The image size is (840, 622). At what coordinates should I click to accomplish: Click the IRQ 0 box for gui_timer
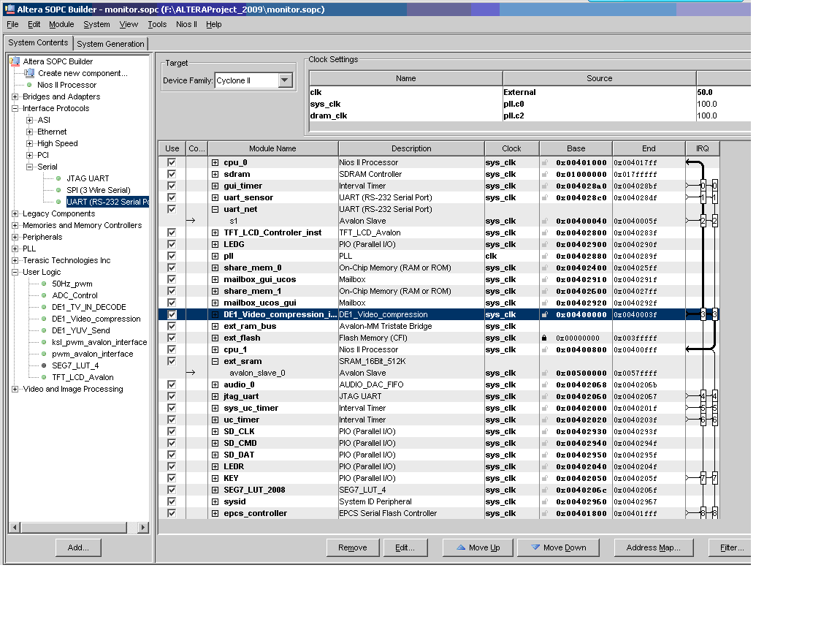[703, 186]
